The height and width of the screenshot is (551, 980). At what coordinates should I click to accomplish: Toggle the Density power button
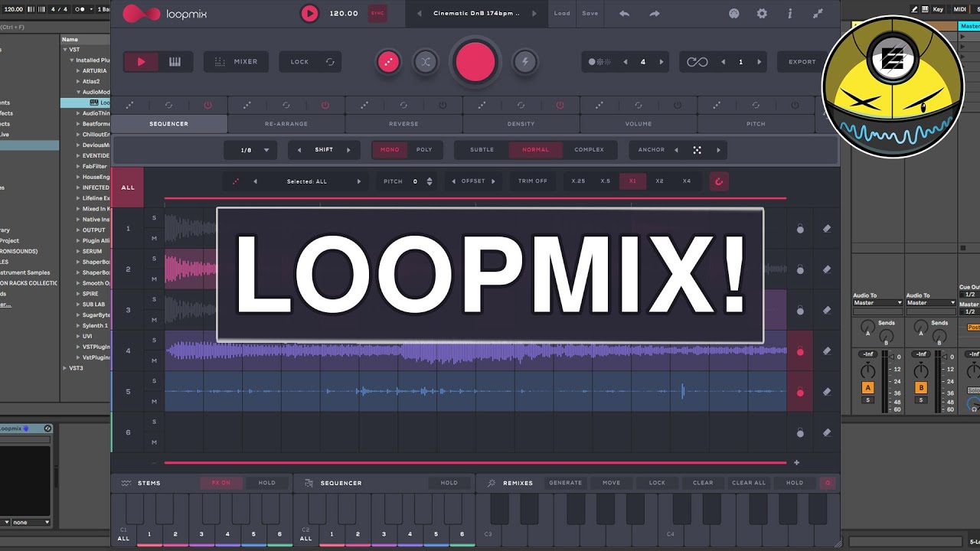point(560,105)
